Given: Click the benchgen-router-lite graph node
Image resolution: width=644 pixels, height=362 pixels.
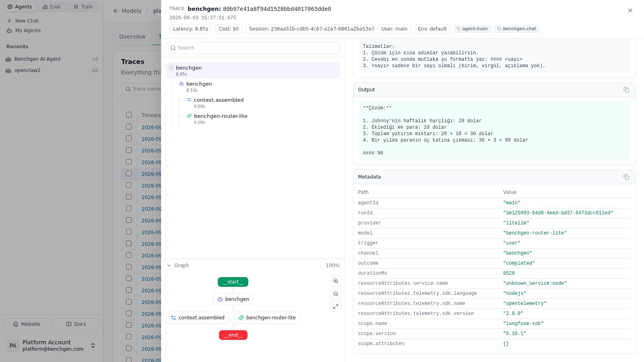Looking at the screenshot, I should 267,318.
